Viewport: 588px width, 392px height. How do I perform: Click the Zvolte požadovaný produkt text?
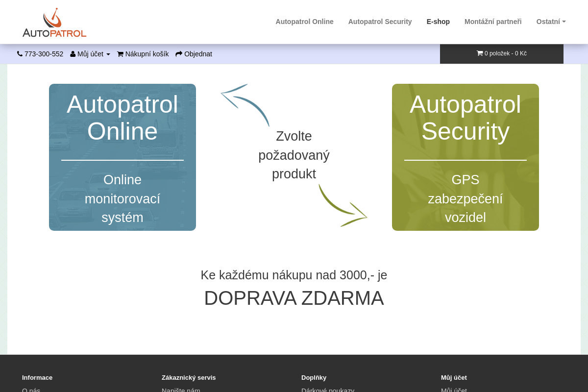pyautogui.click(x=294, y=155)
